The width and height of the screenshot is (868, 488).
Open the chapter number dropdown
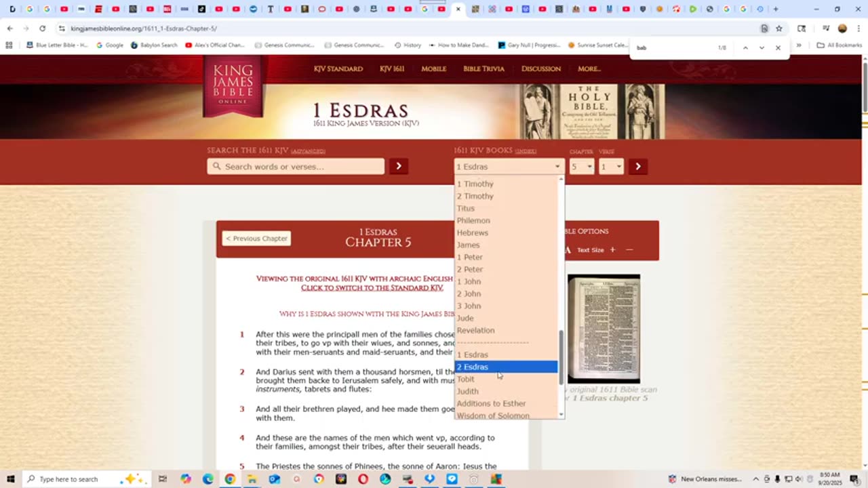coord(581,166)
